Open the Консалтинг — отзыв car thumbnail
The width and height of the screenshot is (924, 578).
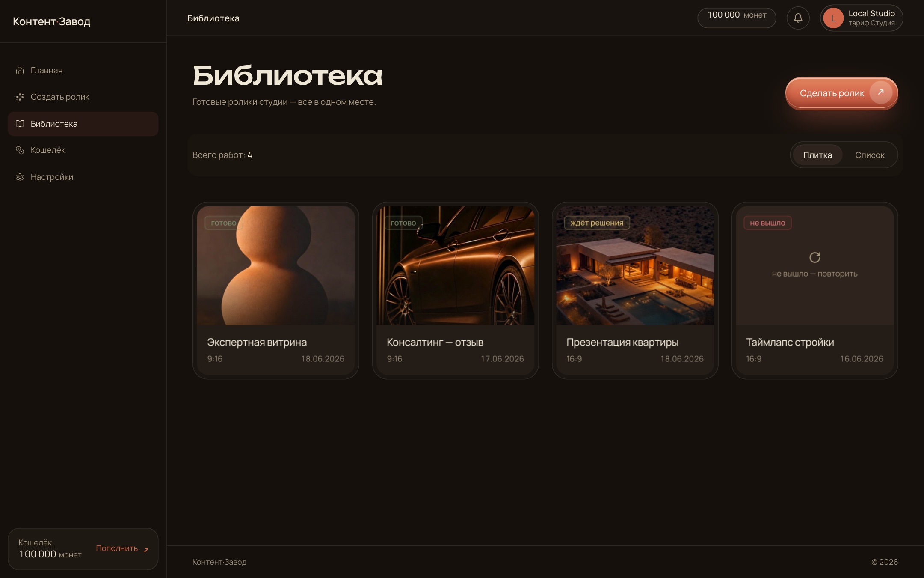455,265
